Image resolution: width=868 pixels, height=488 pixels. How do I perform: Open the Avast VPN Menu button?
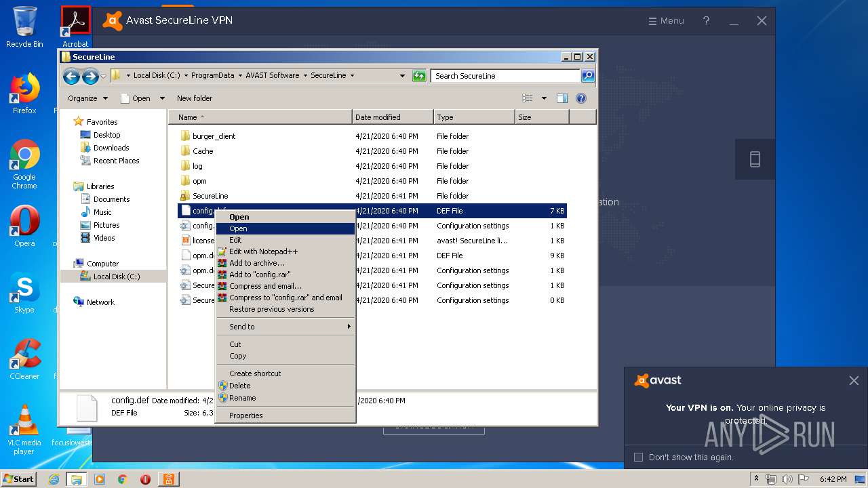coord(666,21)
